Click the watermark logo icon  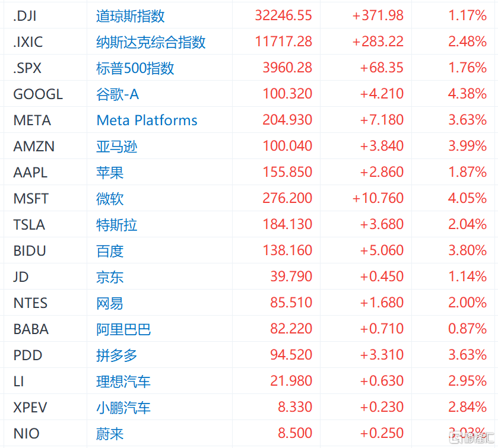(x=456, y=438)
